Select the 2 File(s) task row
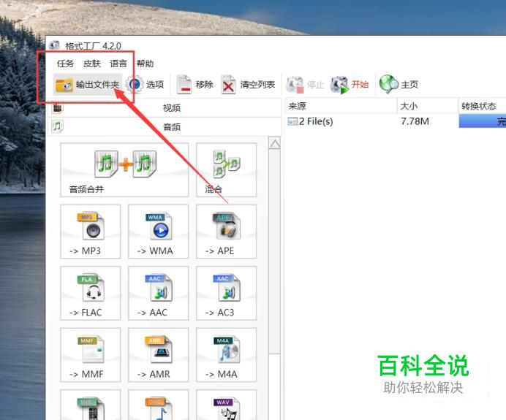 click(396, 121)
